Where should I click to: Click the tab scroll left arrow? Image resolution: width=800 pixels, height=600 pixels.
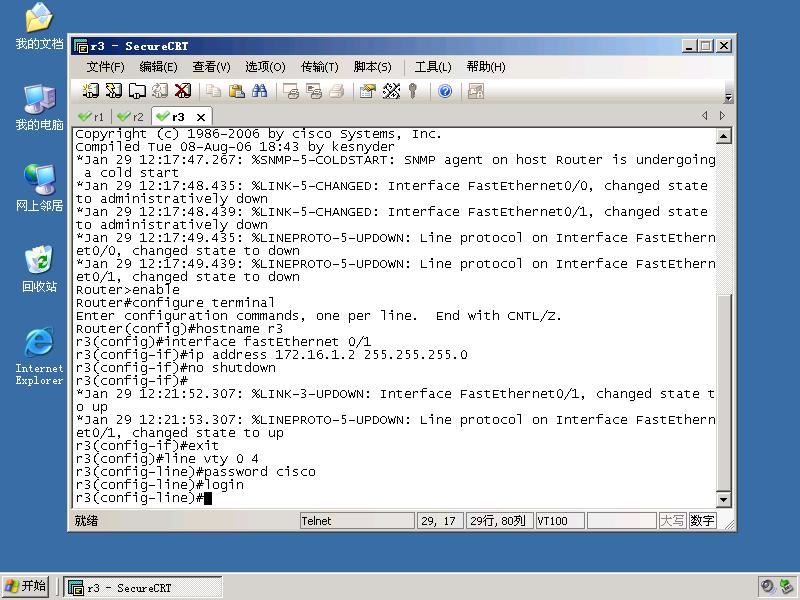[x=705, y=116]
